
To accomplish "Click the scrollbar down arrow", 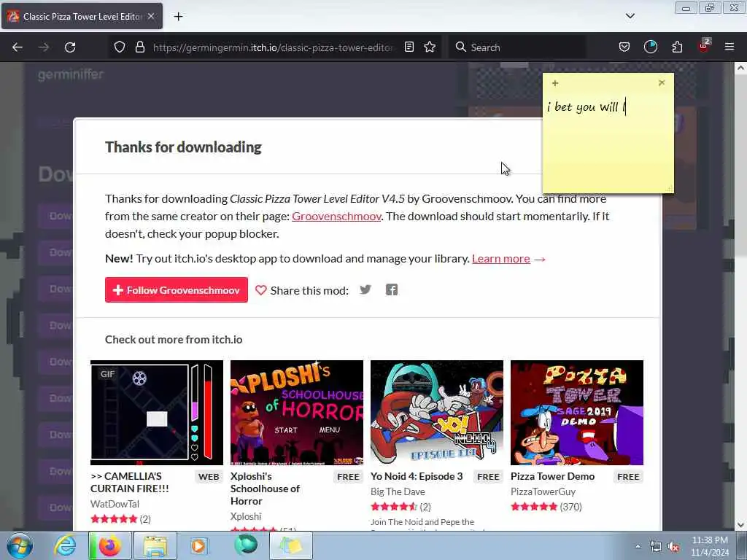I will (740, 525).
